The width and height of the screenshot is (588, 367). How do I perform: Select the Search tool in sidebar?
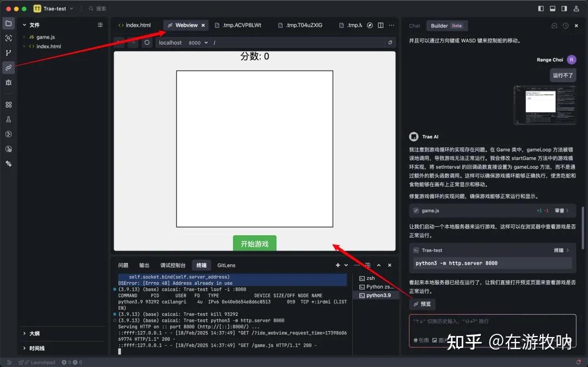click(8, 38)
